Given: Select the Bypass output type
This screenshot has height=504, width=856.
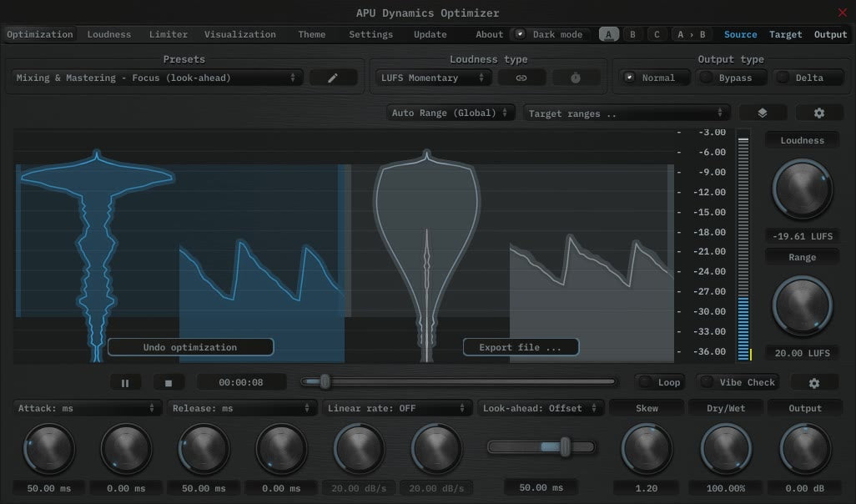Looking at the screenshot, I should (x=732, y=78).
